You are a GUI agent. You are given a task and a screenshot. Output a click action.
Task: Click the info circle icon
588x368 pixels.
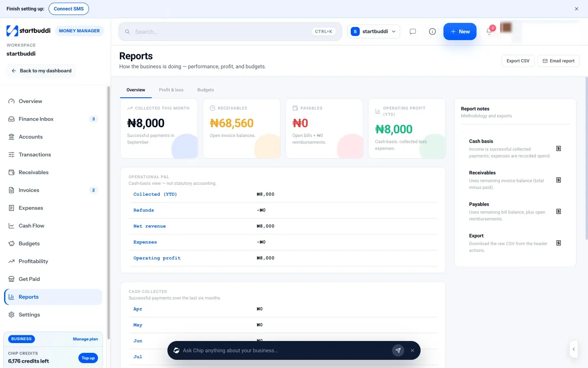[432, 31]
